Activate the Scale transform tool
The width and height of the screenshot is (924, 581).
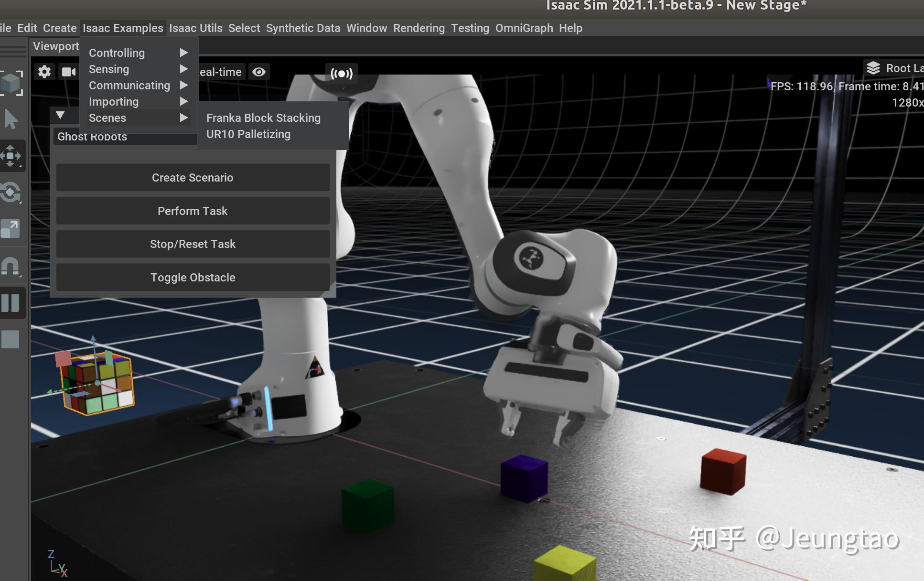[x=11, y=229]
